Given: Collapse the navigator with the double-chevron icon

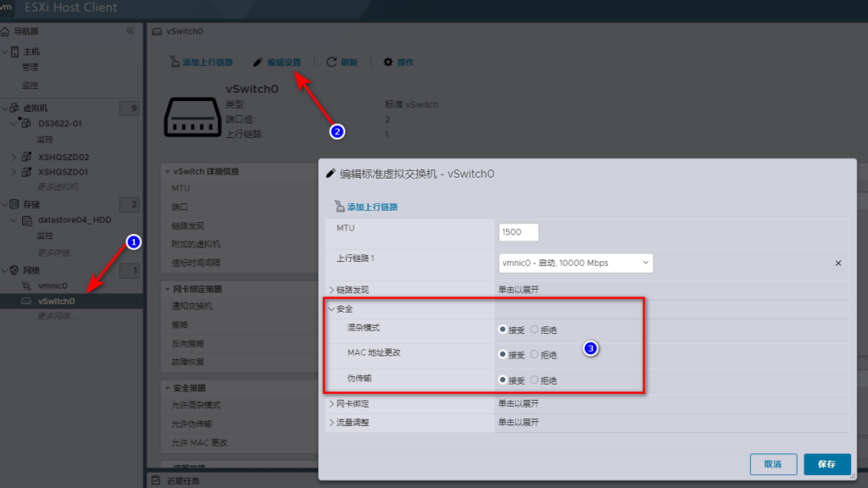Looking at the screenshot, I should 130,30.
